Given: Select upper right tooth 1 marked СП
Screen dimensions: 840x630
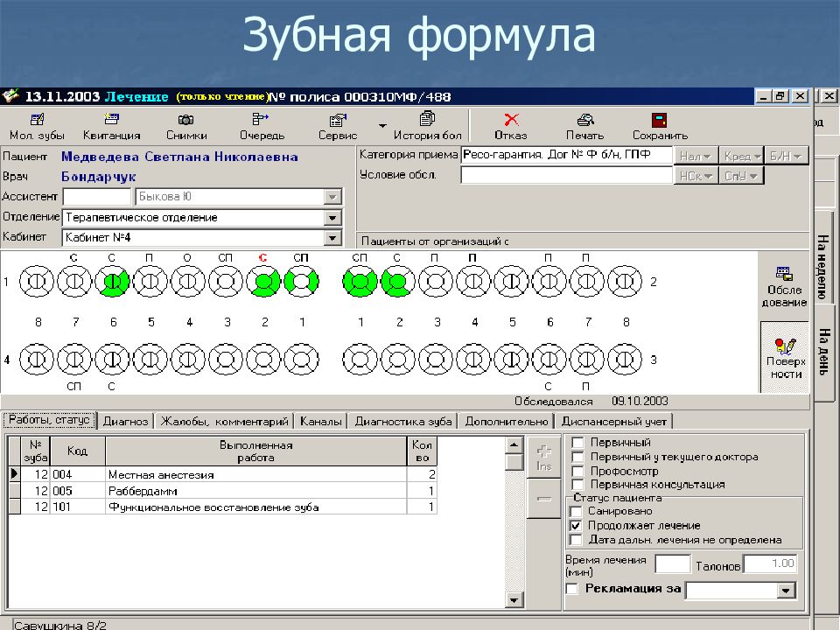Looking at the screenshot, I should (301, 281).
